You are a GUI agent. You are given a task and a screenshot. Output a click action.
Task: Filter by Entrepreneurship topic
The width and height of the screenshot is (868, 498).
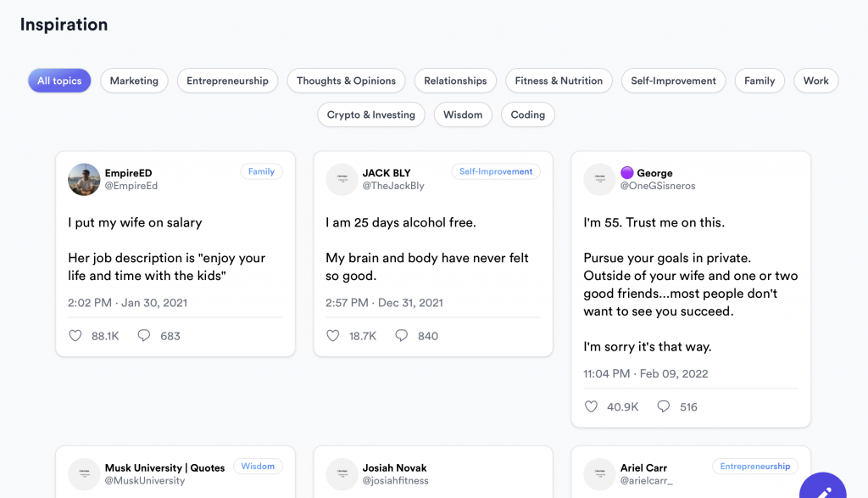tap(227, 81)
